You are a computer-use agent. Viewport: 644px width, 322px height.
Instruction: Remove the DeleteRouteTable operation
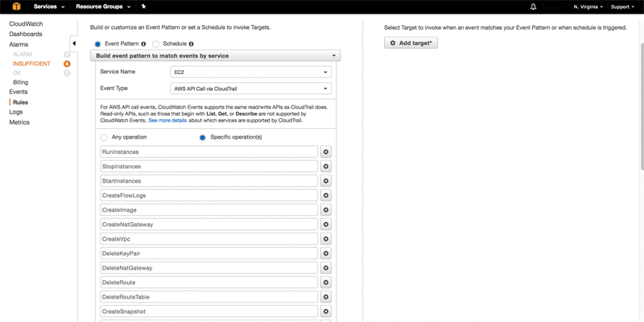(326, 297)
